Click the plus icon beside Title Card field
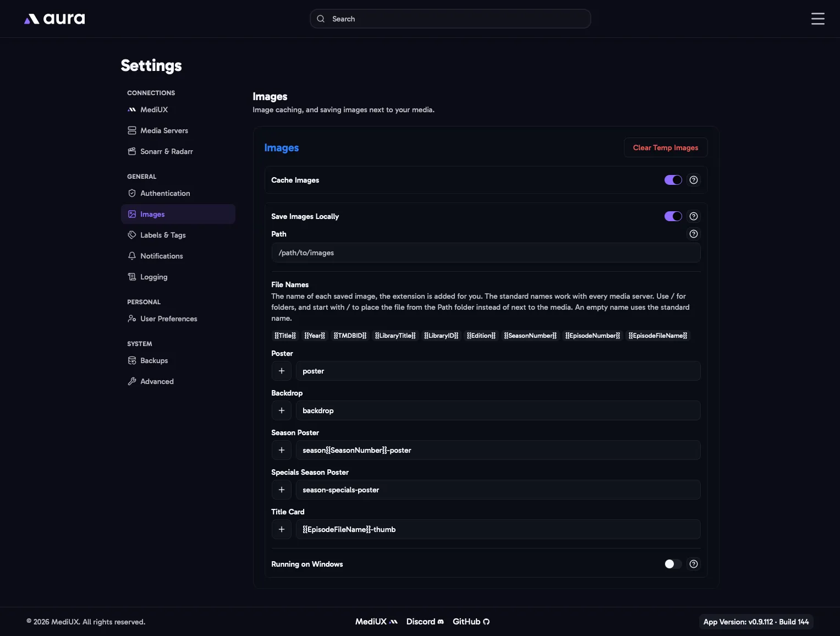Viewport: 840px width, 636px height. point(282,529)
